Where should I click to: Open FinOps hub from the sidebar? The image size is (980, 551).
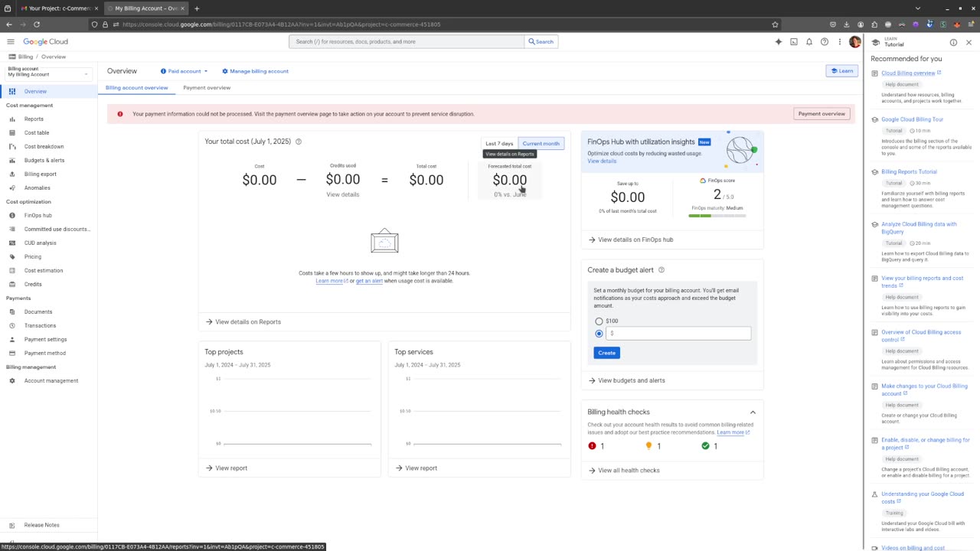38,215
